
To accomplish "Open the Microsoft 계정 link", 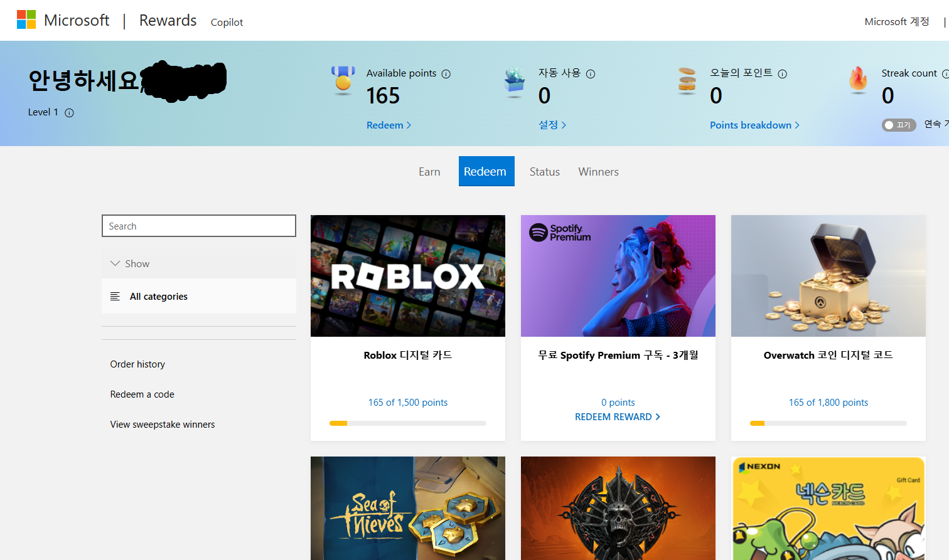I will 897,21.
